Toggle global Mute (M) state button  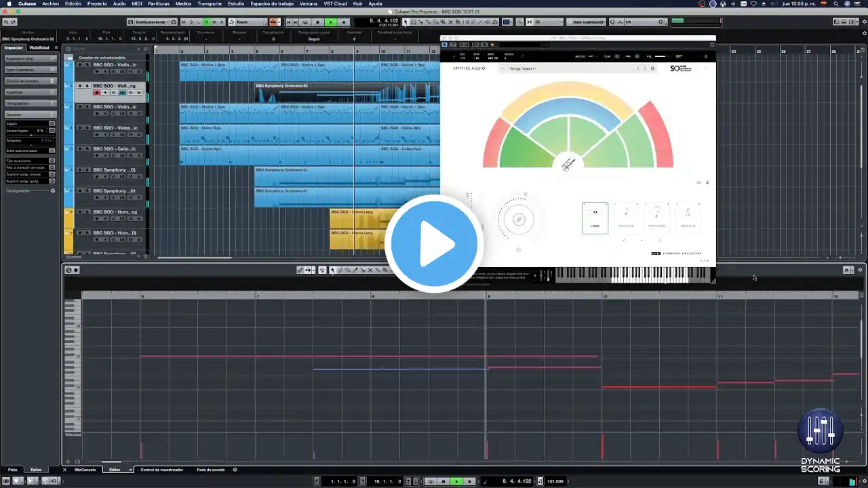point(183,22)
